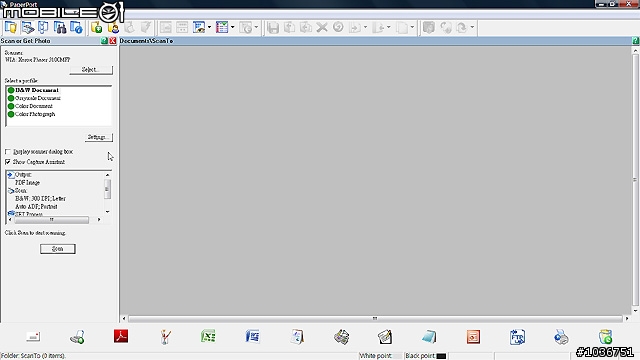Send to Excel icon in Send To bar
This screenshot has width=640, height=360.
tap(208, 336)
